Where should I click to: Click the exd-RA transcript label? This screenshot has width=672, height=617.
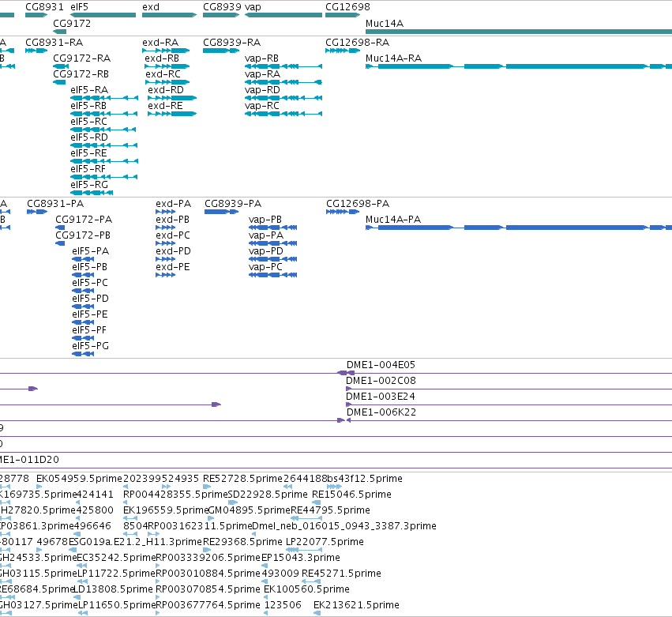160,42
